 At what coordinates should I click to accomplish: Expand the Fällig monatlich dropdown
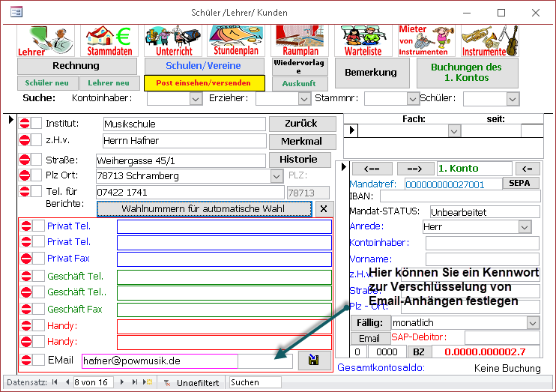tap(532, 322)
